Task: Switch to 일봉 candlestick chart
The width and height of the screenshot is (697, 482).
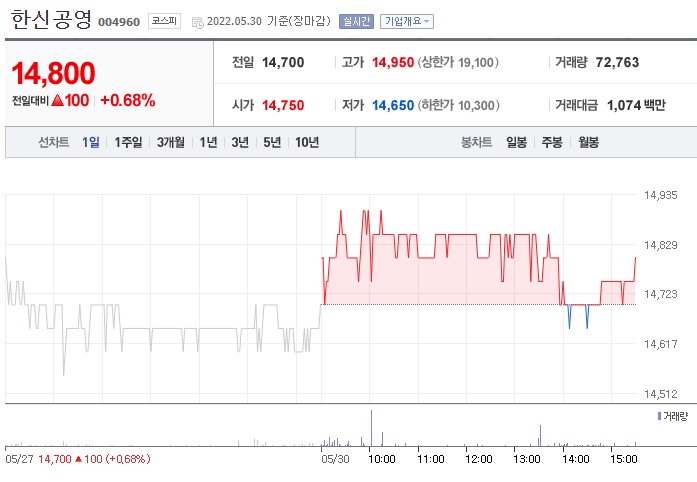Action: [x=517, y=142]
